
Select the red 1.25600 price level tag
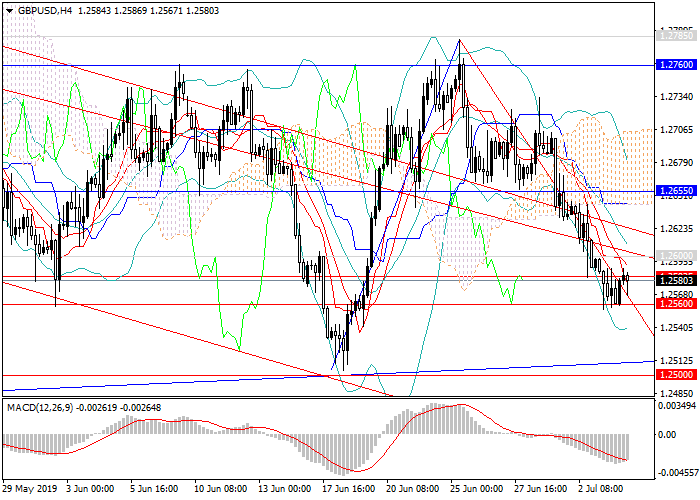click(x=675, y=304)
